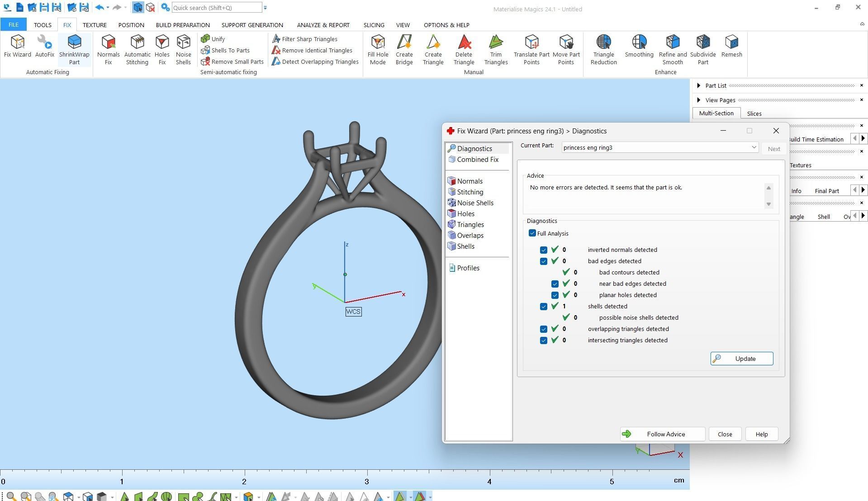The image size is (868, 501).
Task: Expand the Part List panel
Action: coord(699,85)
